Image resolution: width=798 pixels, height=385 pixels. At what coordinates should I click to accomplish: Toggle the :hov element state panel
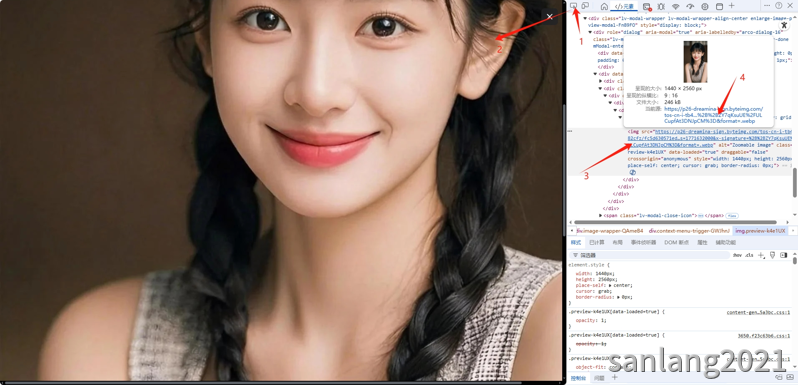click(737, 255)
